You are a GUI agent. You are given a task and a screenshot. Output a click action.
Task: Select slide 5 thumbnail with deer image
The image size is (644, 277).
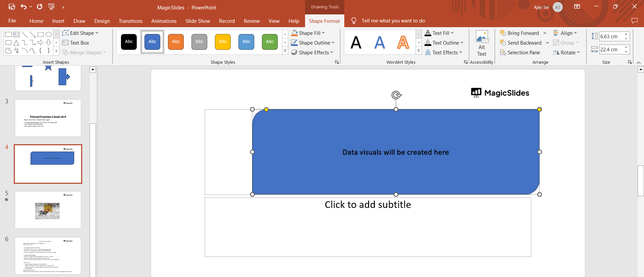pos(48,210)
